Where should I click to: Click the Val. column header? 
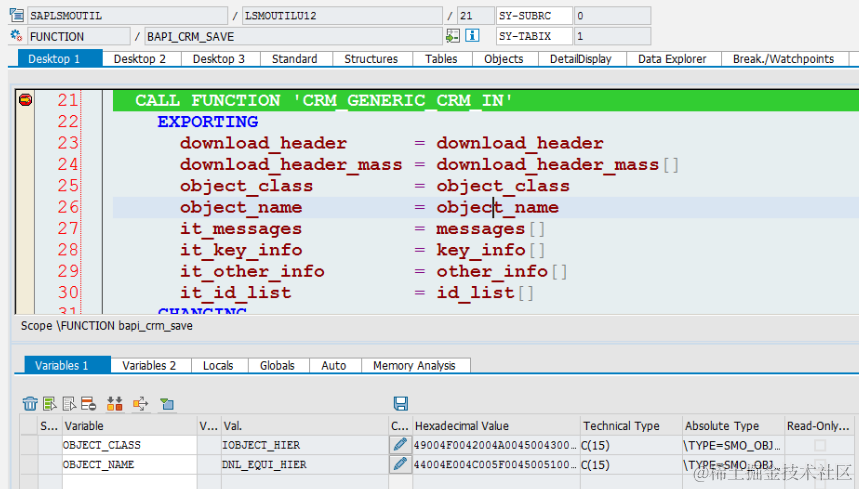(x=305, y=425)
